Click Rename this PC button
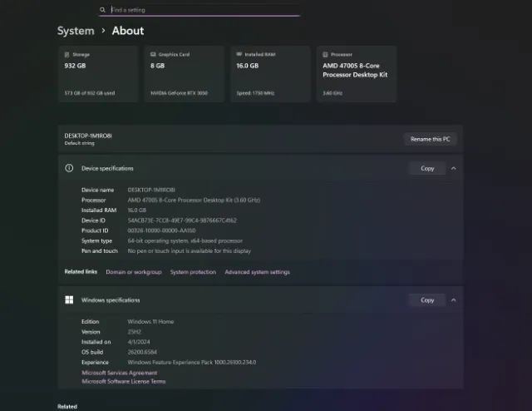The height and width of the screenshot is (411, 532). tap(431, 139)
